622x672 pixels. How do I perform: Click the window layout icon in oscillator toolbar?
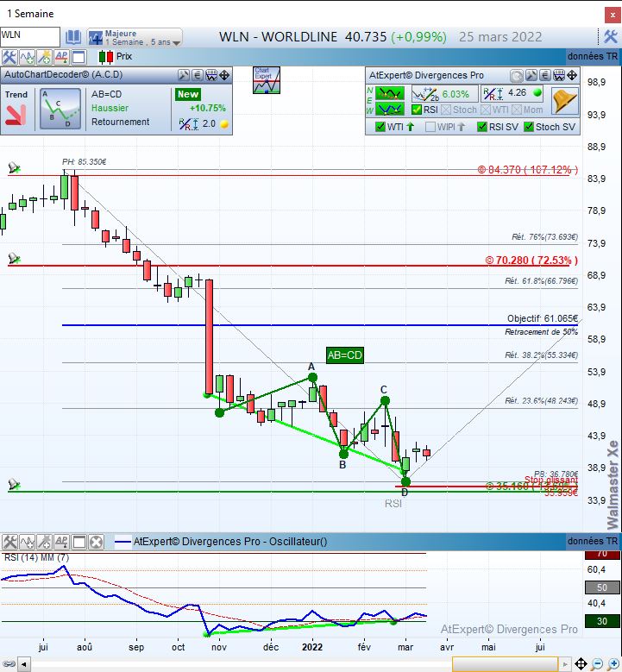click(79, 542)
